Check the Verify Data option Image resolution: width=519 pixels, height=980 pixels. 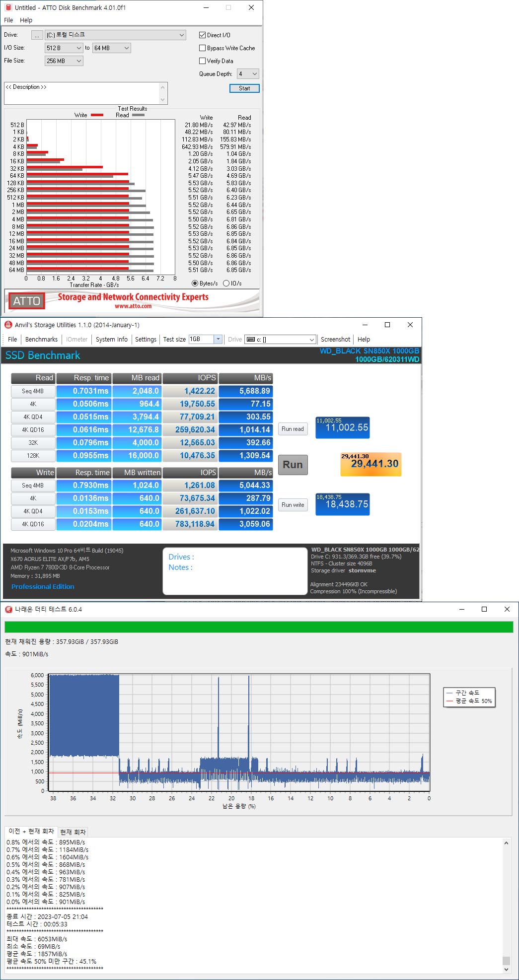(202, 61)
